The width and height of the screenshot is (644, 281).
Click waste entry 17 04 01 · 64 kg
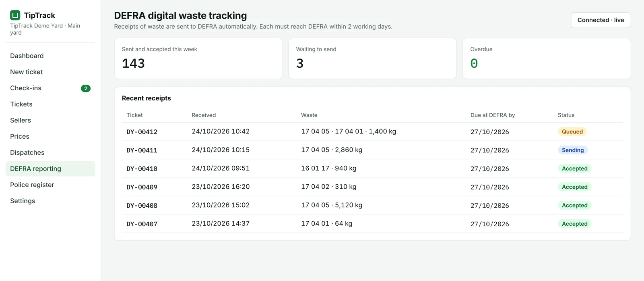click(327, 224)
